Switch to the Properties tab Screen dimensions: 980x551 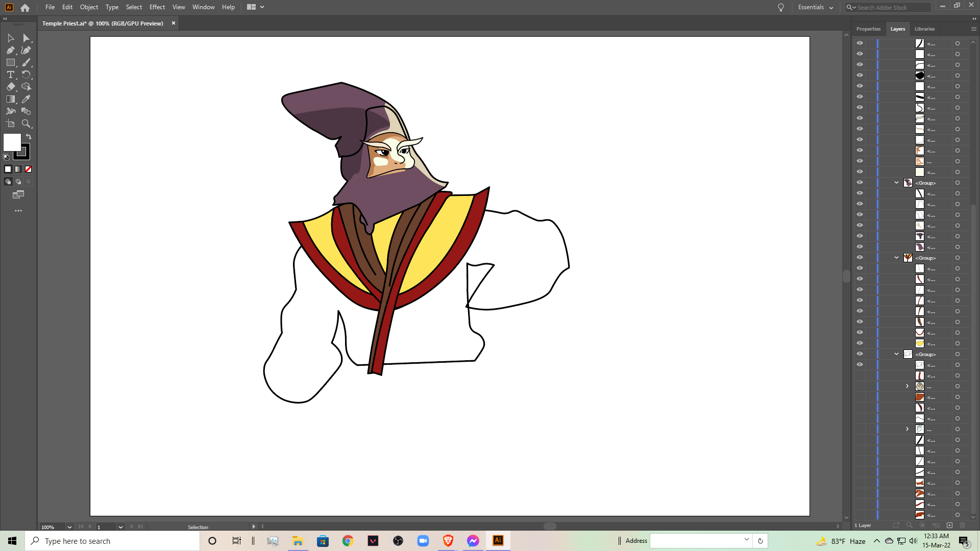[x=868, y=29]
